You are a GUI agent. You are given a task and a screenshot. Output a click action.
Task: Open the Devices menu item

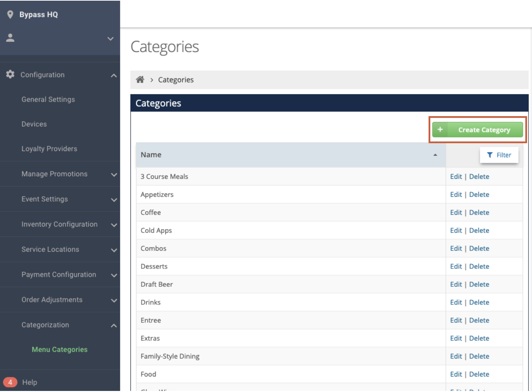tap(34, 124)
